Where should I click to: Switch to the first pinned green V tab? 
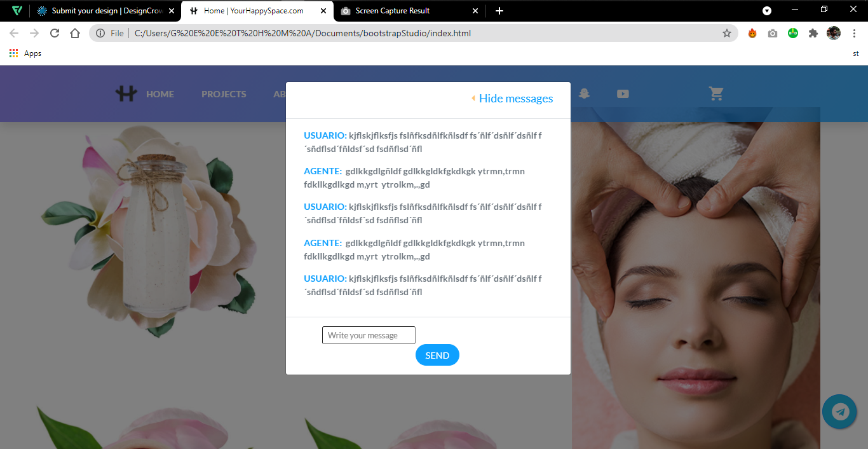pyautogui.click(x=17, y=11)
